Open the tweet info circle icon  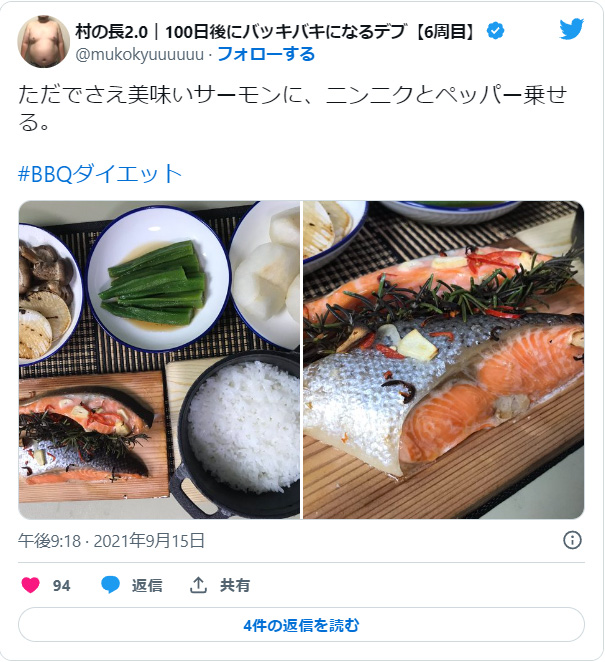[572, 540]
